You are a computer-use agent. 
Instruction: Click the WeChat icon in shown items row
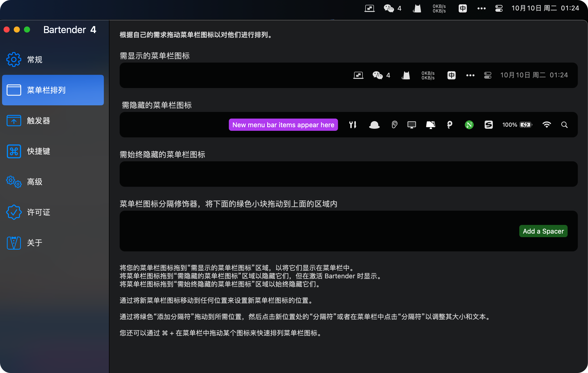coord(378,75)
